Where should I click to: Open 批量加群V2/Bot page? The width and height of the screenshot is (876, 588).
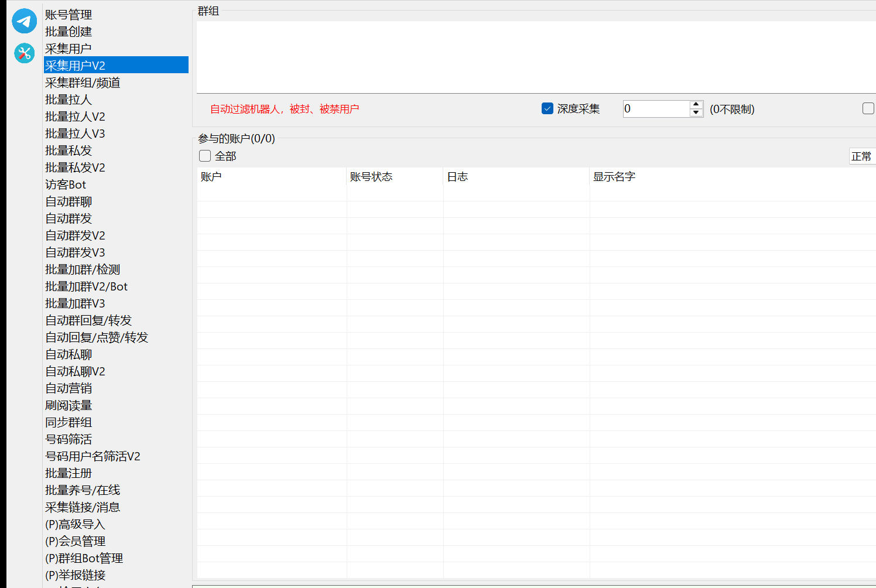click(116, 286)
